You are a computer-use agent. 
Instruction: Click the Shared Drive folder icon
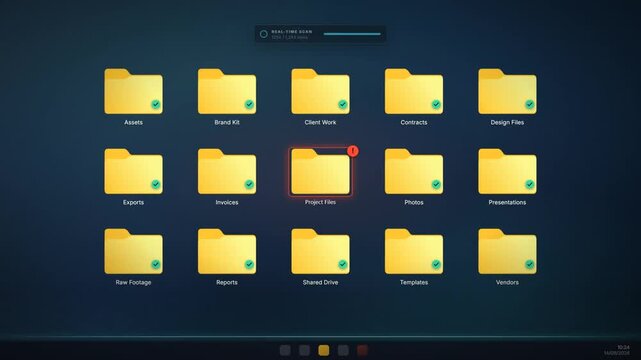[x=320, y=251]
